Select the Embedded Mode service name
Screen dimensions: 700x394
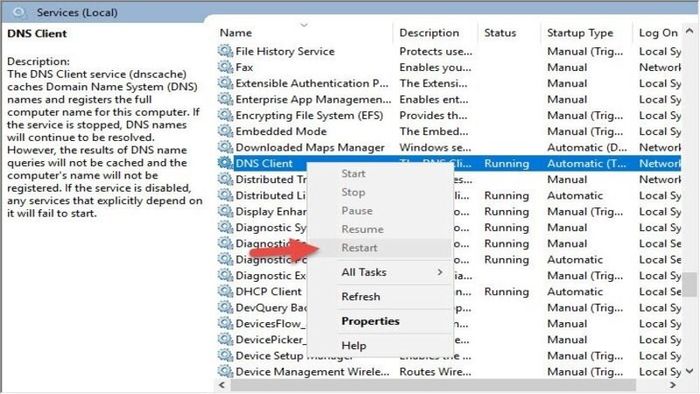click(281, 132)
